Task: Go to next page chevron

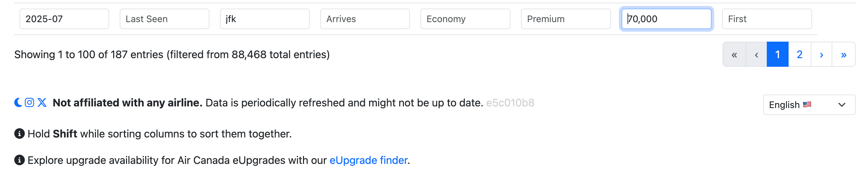Action: [x=821, y=55]
